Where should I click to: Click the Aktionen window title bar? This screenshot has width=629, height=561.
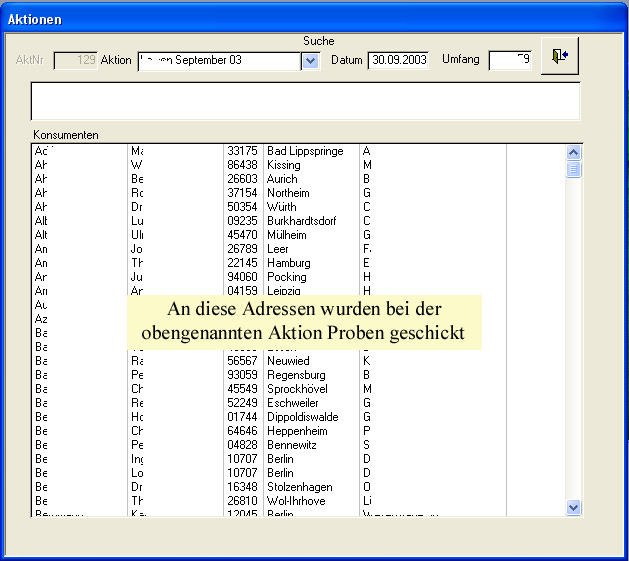pyautogui.click(x=314, y=19)
